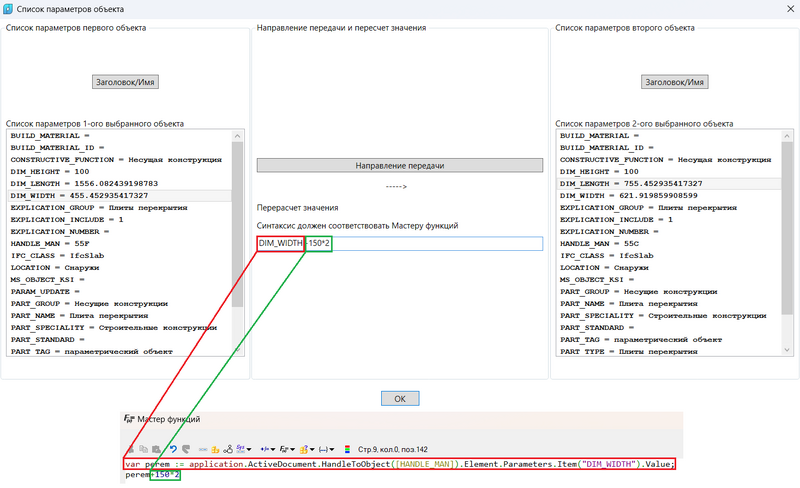Click the Cut icon in Мастер функций toolbar
The image size is (800, 488).
click(x=131, y=449)
